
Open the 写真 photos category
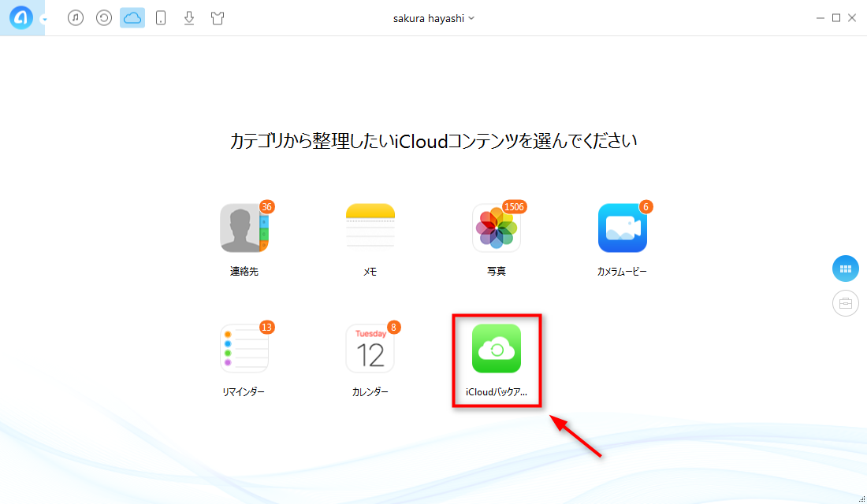click(x=497, y=228)
